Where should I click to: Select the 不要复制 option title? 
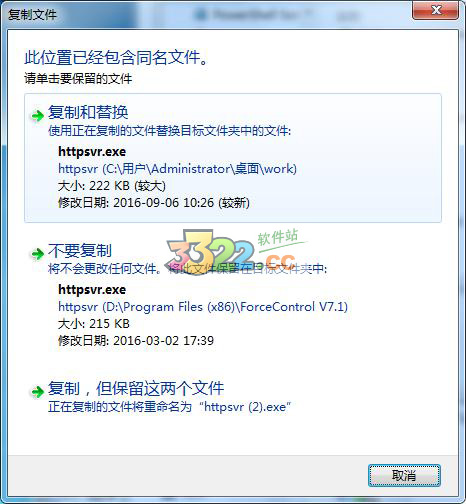pos(80,250)
